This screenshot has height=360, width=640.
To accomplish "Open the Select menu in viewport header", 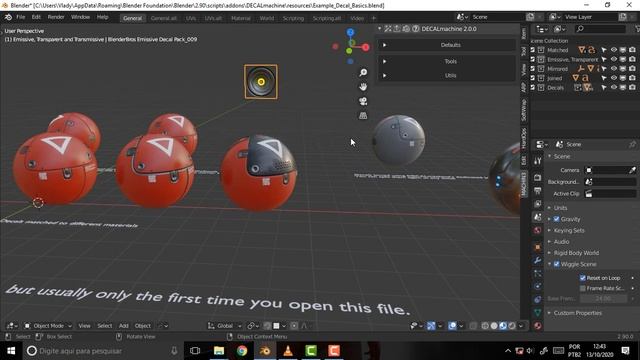I will coord(104,326).
